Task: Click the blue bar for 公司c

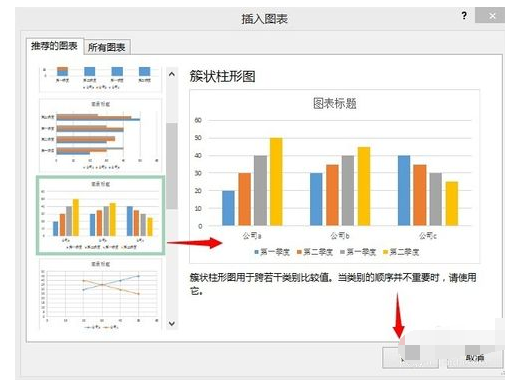Action: 404,190
